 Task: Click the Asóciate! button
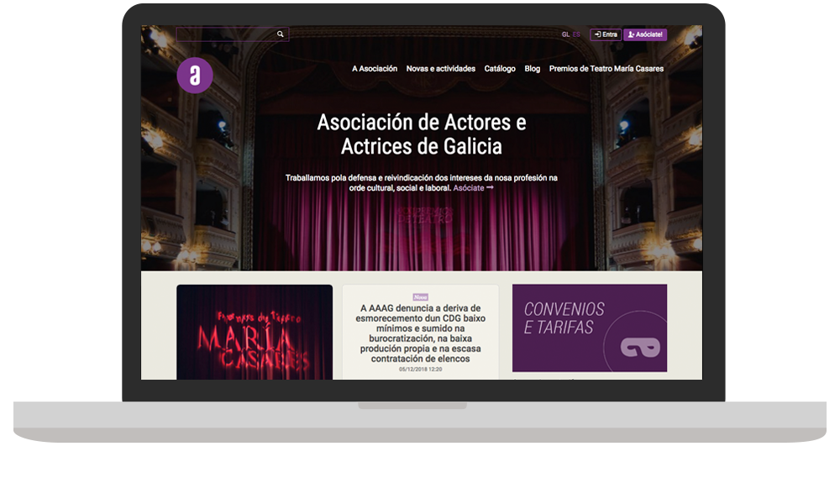tap(645, 34)
